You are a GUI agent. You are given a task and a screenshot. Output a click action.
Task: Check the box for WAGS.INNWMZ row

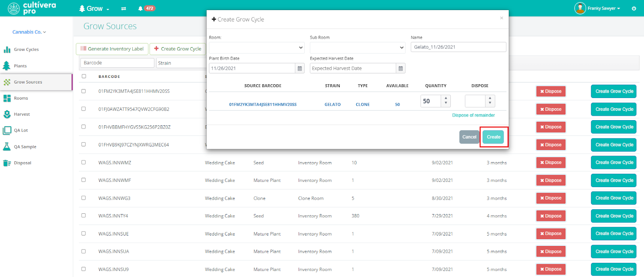click(84, 162)
